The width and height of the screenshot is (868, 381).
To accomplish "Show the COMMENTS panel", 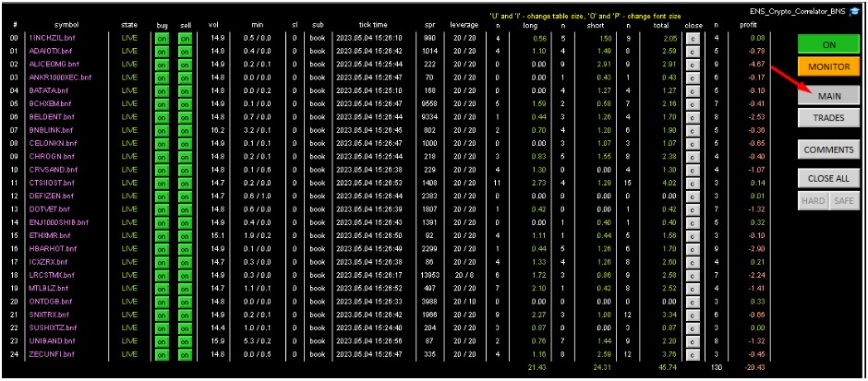I will coord(828,149).
